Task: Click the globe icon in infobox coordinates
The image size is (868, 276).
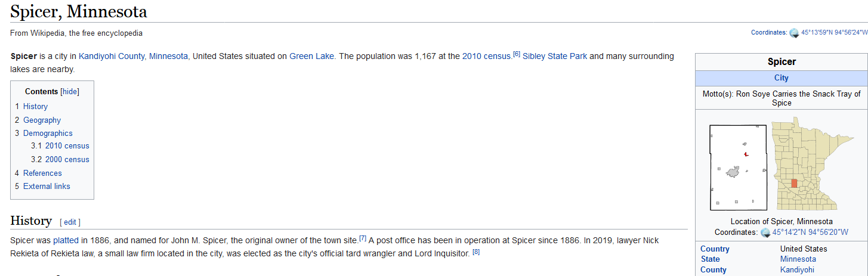Action: tap(766, 232)
